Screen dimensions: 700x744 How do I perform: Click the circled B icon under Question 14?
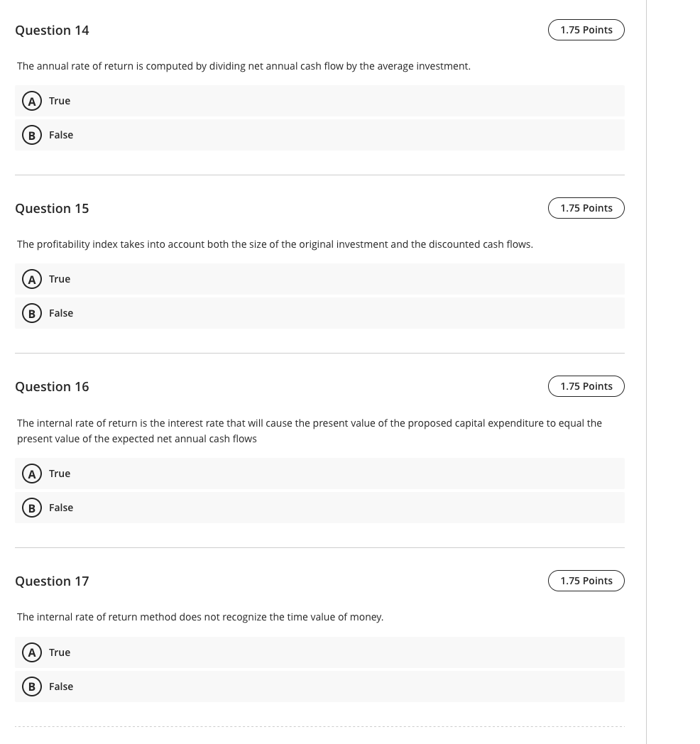(32, 135)
